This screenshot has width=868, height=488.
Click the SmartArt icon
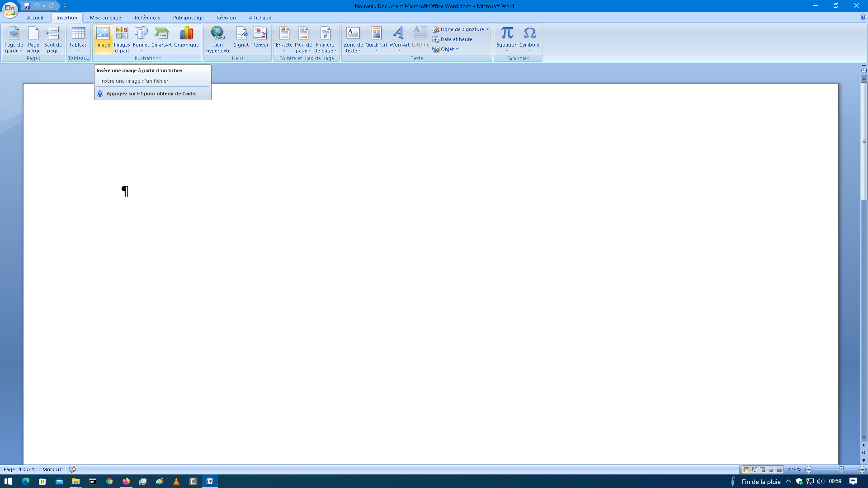coord(161,37)
